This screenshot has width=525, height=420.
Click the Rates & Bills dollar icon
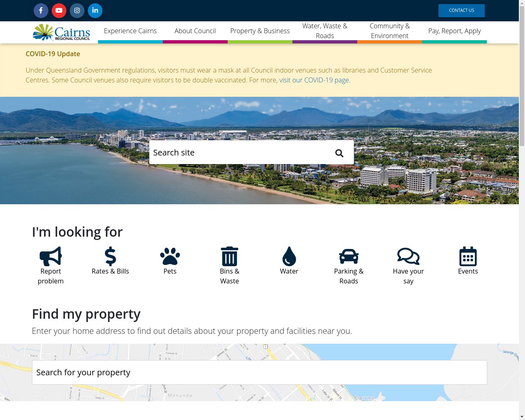coord(110,256)
